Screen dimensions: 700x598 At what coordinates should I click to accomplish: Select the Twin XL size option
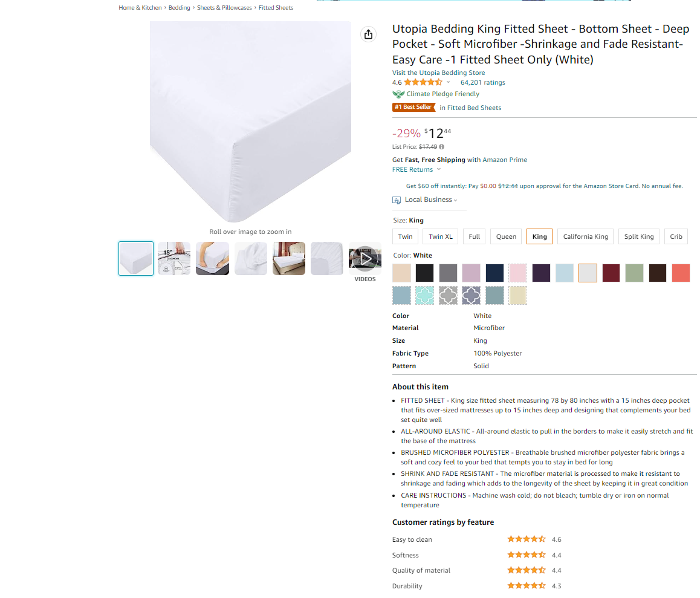pyautogui.click(x=441, y=236)
